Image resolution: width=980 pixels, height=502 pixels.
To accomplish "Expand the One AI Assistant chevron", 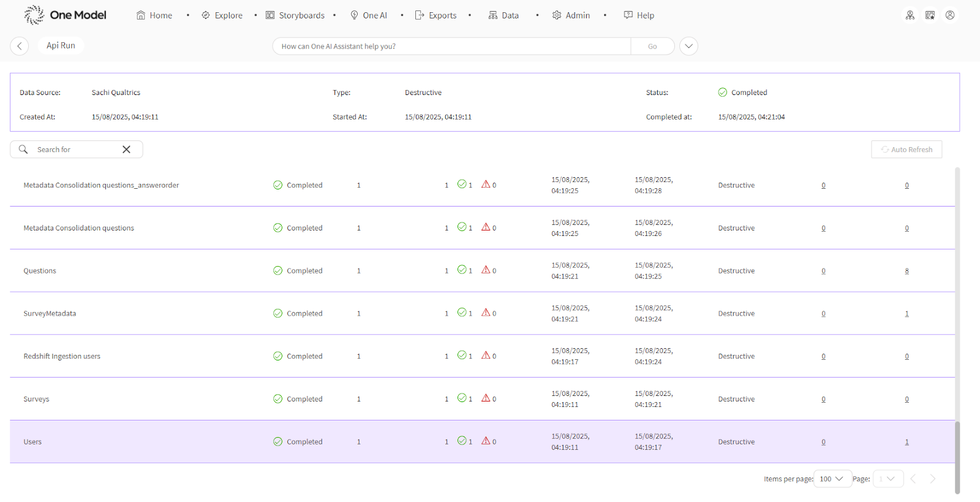I will pyautogui.click(x=688, y=46).
